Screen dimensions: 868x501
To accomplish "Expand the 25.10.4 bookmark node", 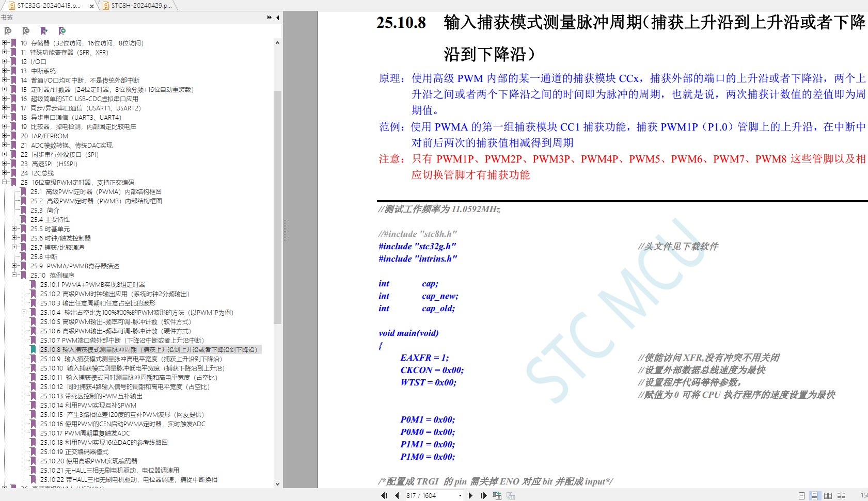I will coord(24,312).
